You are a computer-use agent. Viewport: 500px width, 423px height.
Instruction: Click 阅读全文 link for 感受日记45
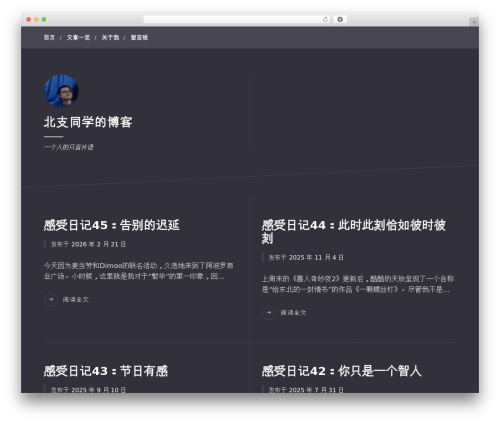(x=76, y=299)
